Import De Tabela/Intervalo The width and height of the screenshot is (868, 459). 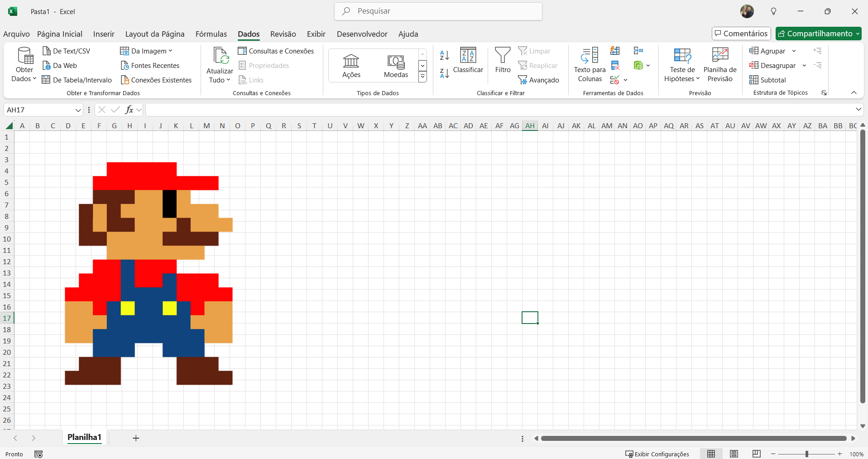tap(77, 80)
